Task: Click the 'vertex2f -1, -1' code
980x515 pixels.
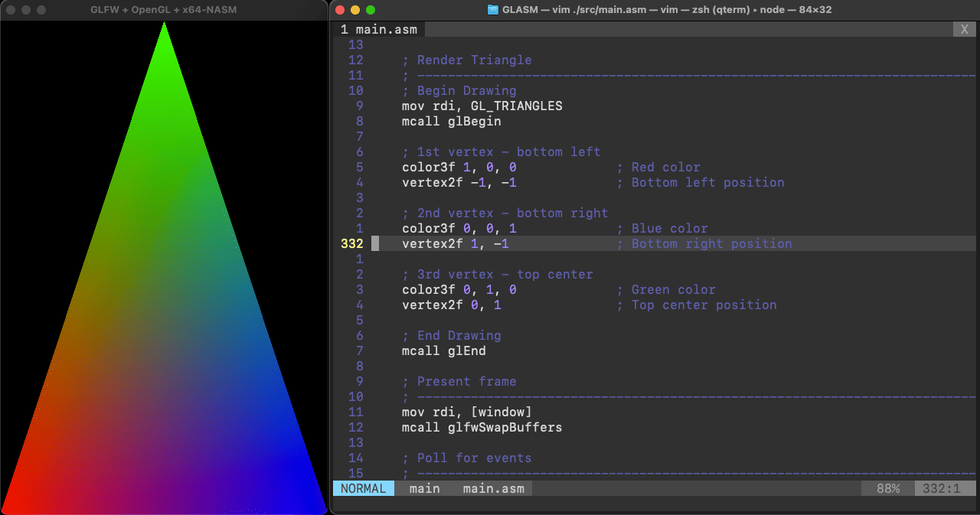Action: tap(459, 183)
